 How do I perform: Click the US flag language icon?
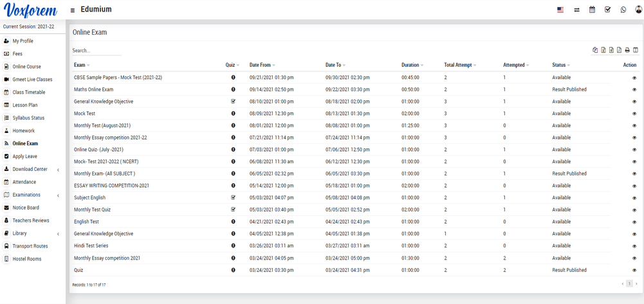[x=560, y=10]
